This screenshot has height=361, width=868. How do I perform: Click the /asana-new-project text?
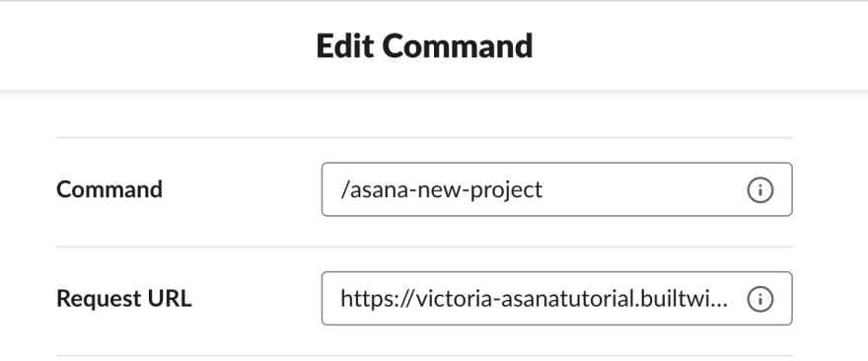(x=442, y=190)
